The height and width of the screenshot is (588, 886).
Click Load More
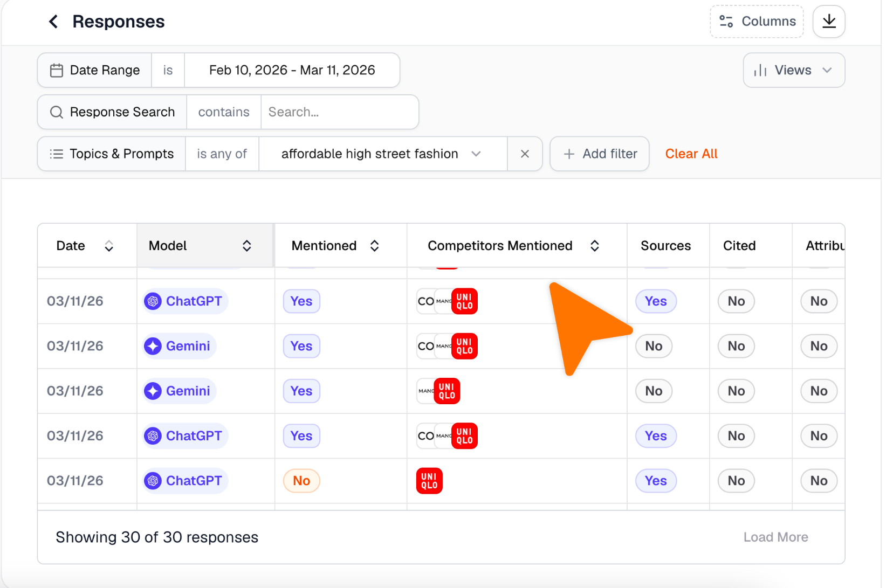pyautogui.click(x=775, y=537)
